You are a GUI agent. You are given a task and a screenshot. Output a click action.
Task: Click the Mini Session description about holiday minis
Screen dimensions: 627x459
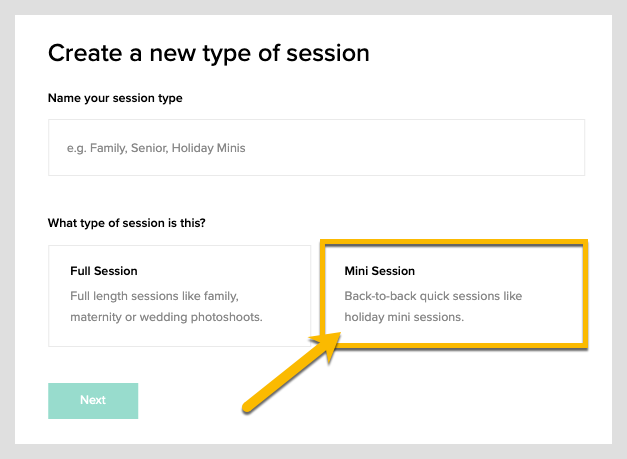[x=433, y=306]
